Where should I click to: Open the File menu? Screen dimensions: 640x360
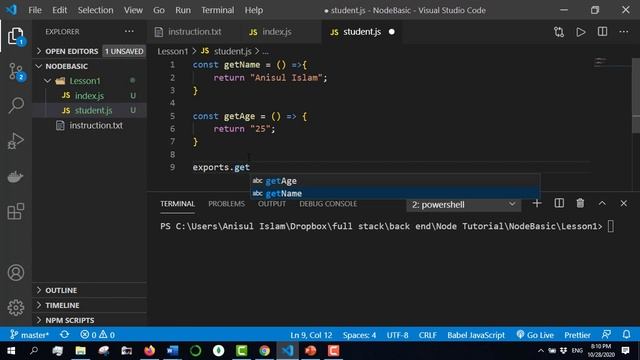point(35,10)
